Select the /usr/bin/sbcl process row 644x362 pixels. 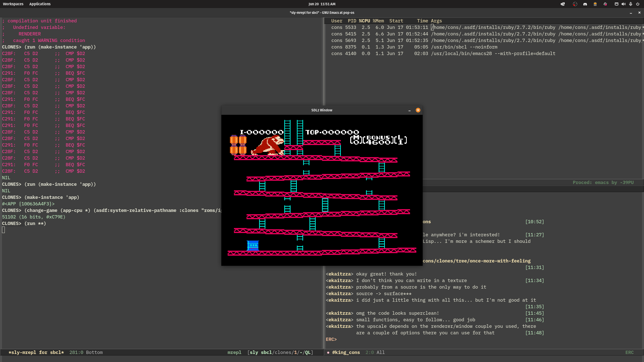(x=484, y=47)
